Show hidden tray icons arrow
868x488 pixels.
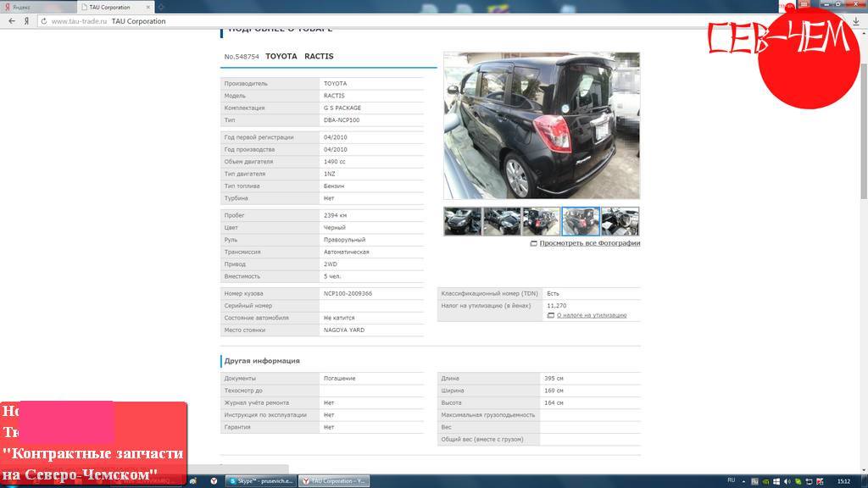tap(743, 481)
